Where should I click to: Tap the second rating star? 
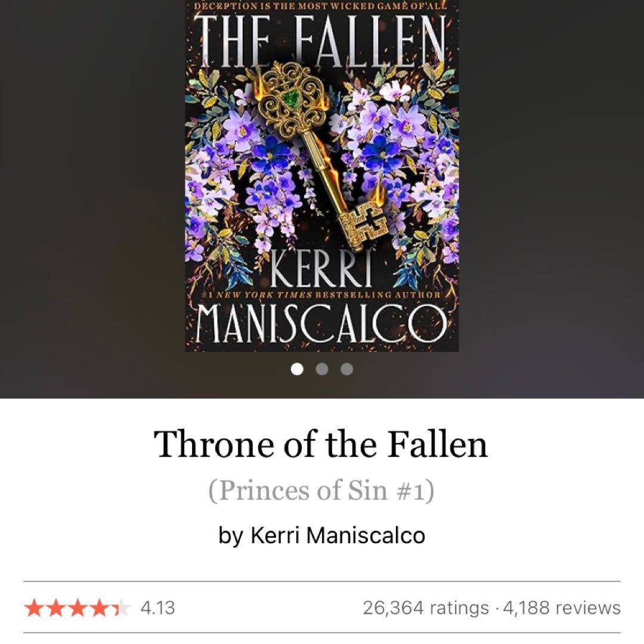pyautogui.click(x=55, y=608)
